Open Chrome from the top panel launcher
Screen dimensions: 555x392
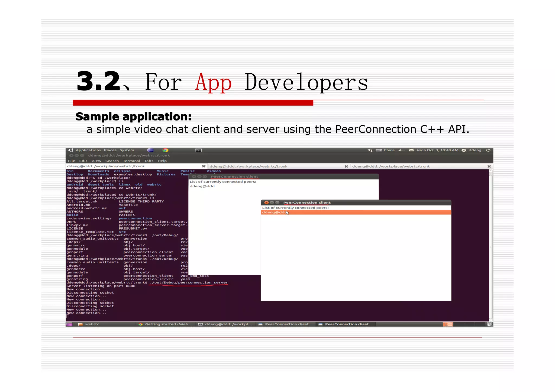(165, 150)
